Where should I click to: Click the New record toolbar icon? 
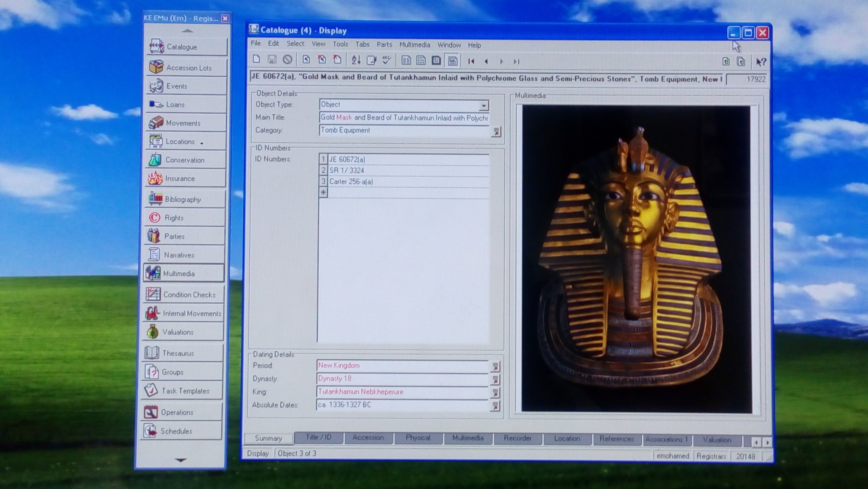coord(256,59)
